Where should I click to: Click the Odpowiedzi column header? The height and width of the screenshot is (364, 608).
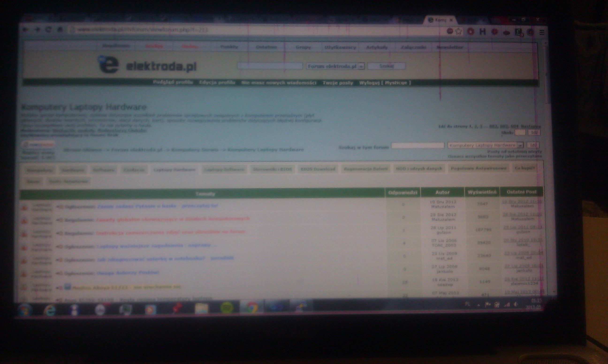pyautogui.click(x=403, y=193)
